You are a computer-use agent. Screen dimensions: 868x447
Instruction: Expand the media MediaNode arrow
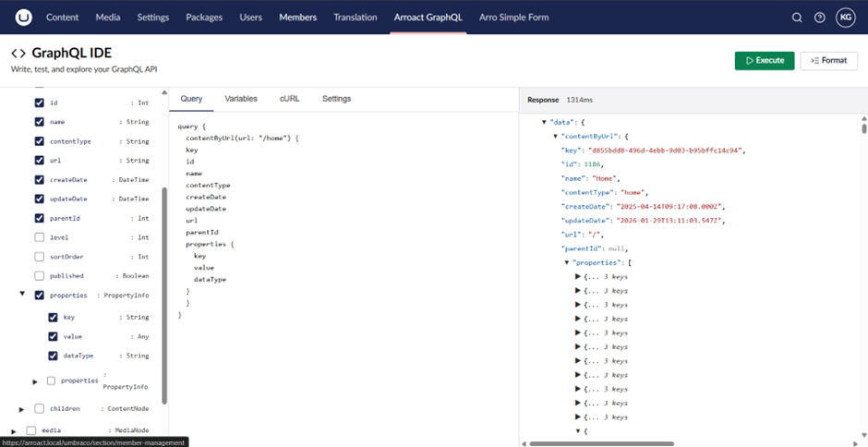(x=14, y=430)
